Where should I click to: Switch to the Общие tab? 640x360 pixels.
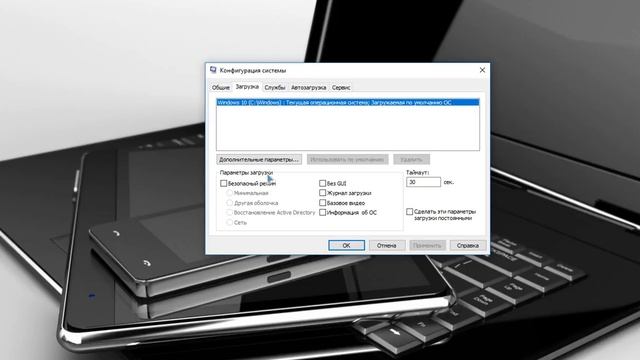tap(221, 87)
